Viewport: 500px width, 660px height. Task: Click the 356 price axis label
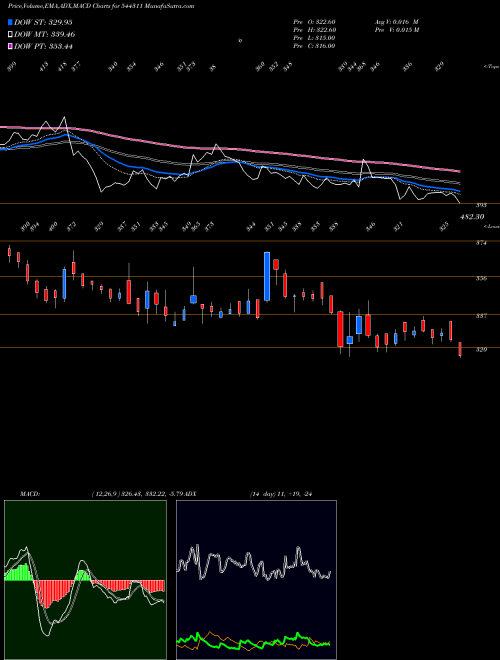[x=482, y=278]
